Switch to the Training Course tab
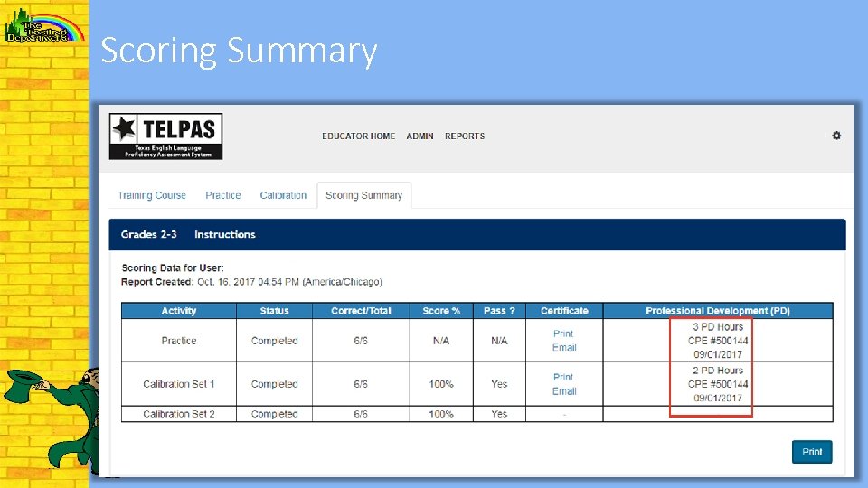The image size is (868, 488). 152,195
